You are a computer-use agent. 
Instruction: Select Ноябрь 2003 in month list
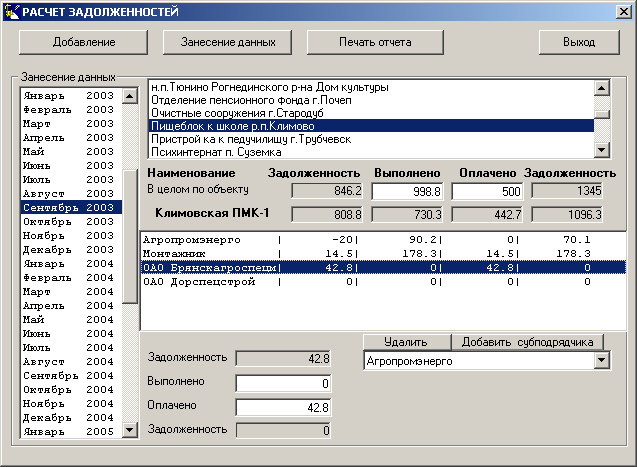pos(72,236)
